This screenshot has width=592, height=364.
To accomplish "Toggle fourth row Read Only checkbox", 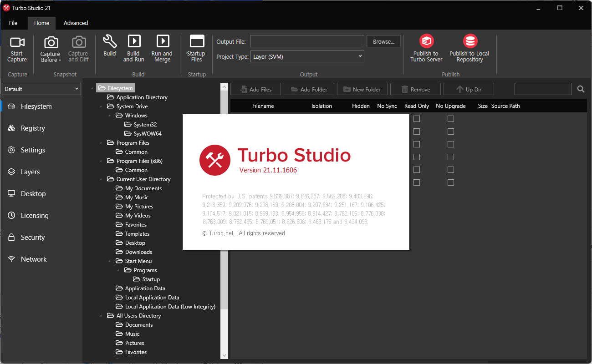I will click(x=417, y=157).
